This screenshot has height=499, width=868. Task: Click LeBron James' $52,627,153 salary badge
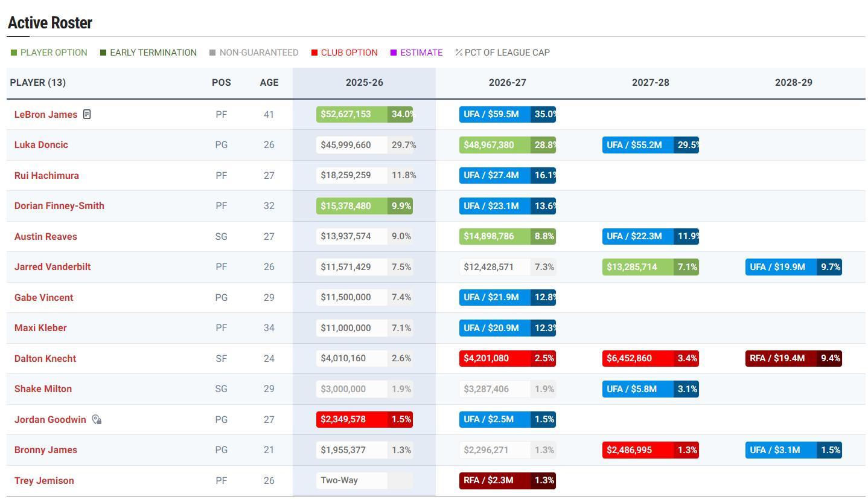click(351, 114)
